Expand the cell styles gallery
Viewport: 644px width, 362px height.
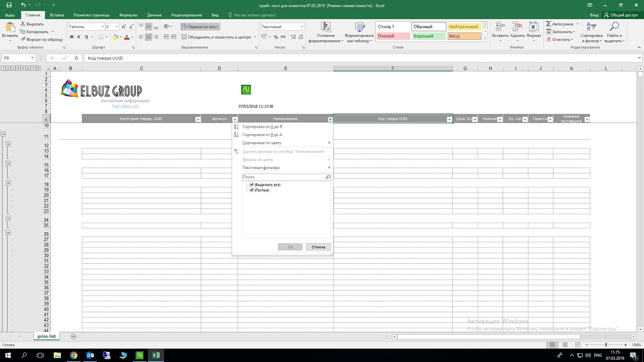pos(485,38)
